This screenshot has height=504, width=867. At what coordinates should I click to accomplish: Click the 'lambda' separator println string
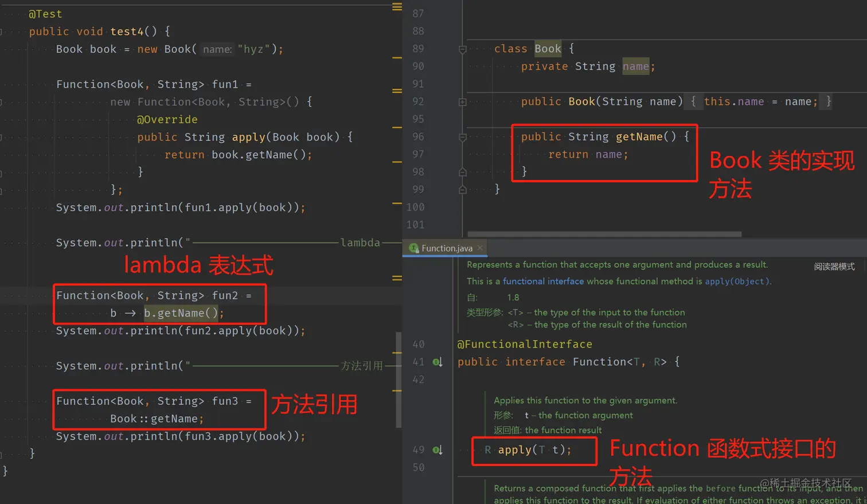(x=292, y=243)
